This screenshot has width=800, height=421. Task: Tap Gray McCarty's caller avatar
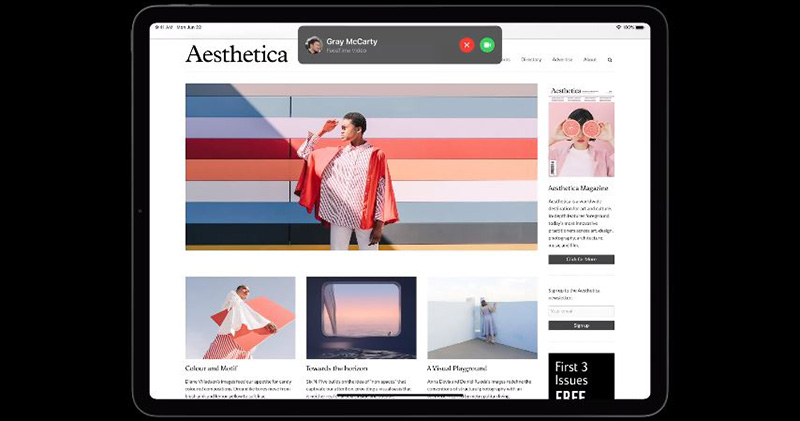(x=313, y=45)
